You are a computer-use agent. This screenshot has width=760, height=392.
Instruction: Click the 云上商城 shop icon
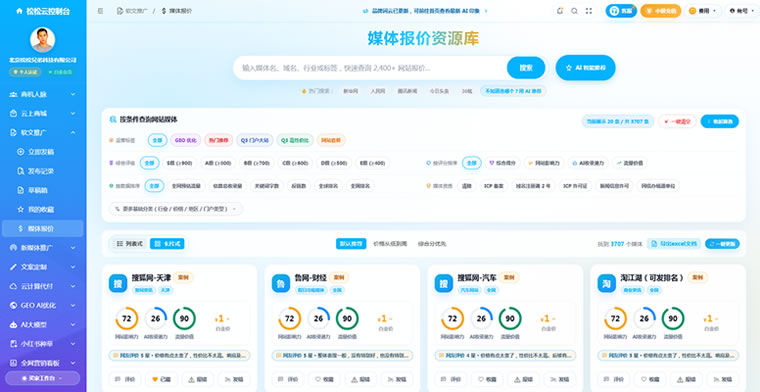(x=13, y=113)
